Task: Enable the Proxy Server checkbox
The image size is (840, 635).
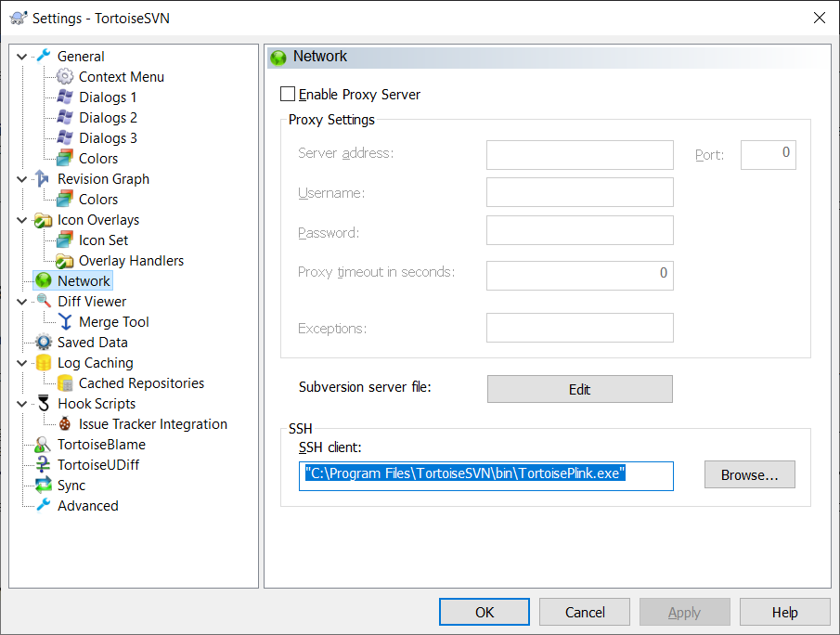Action: [288, 95]
